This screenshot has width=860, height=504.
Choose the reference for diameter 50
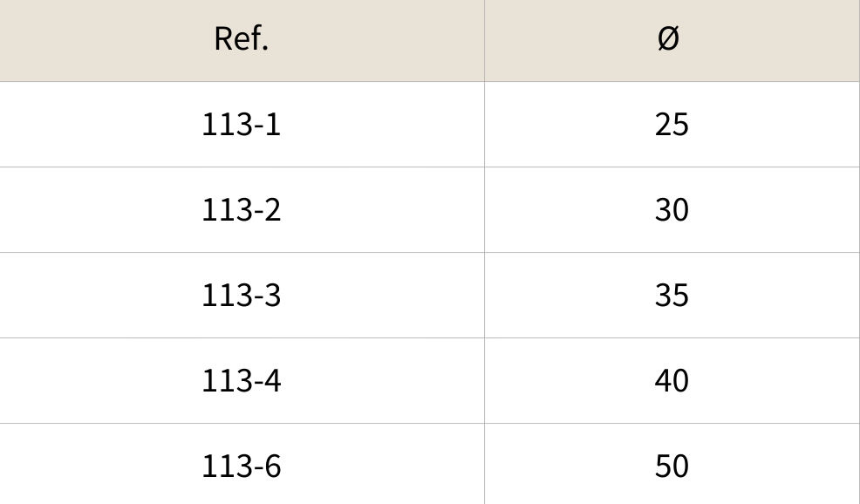pos(241,467)
